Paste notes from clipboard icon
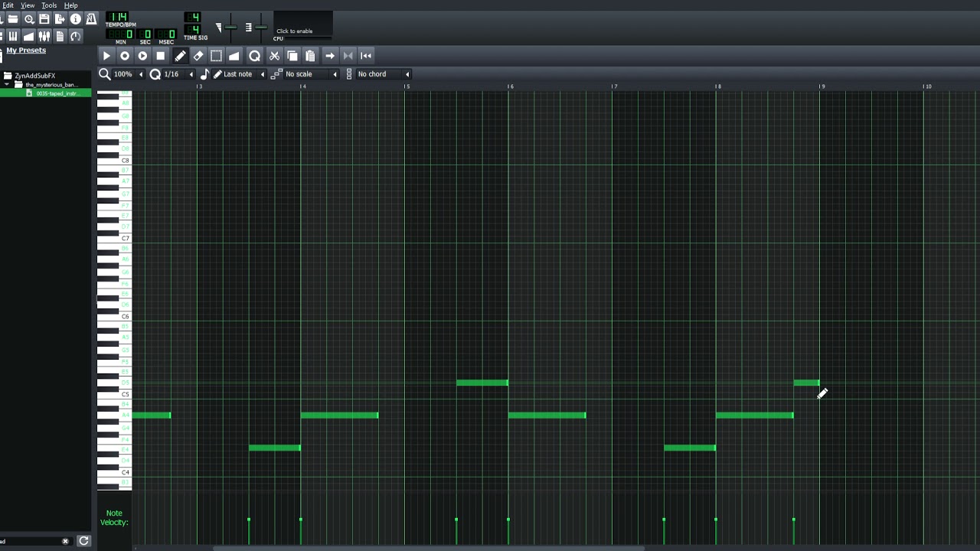This screenshot has width=980, height=551. [x=310, y=55]
